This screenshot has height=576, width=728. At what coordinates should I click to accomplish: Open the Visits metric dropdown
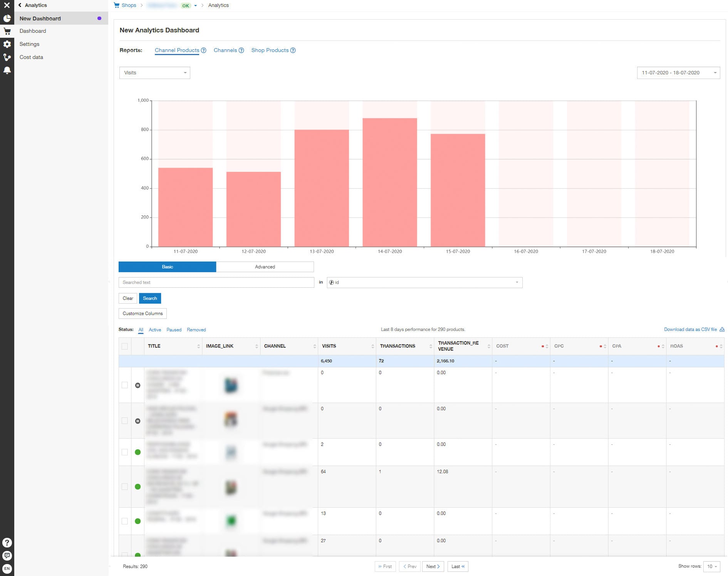(155, 73)
